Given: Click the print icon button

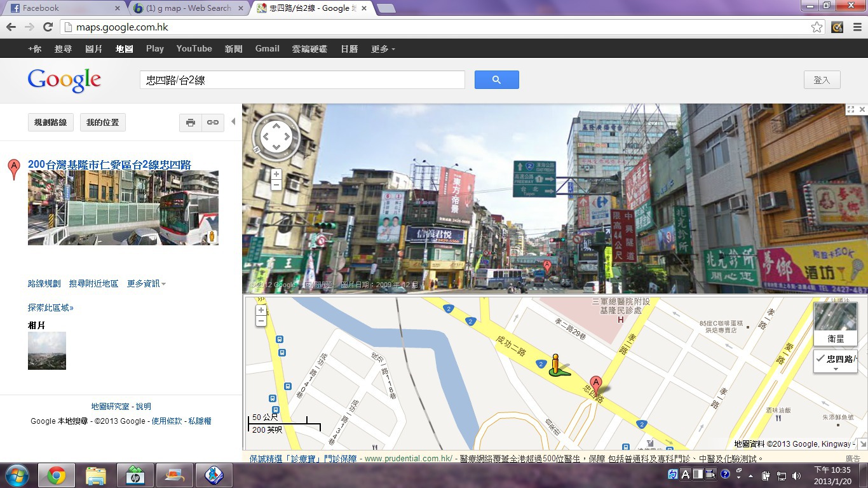Looking at the screenshot, I should click(x=190, y=122).
